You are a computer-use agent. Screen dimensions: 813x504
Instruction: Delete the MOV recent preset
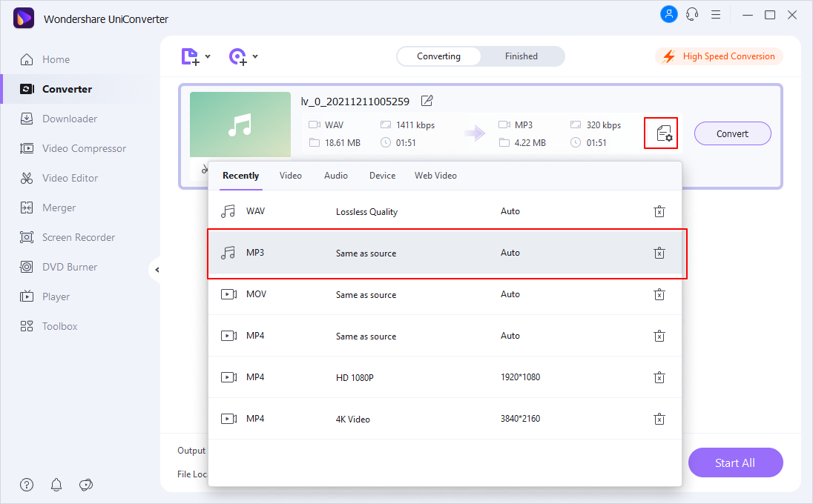[x=659, y=294]
